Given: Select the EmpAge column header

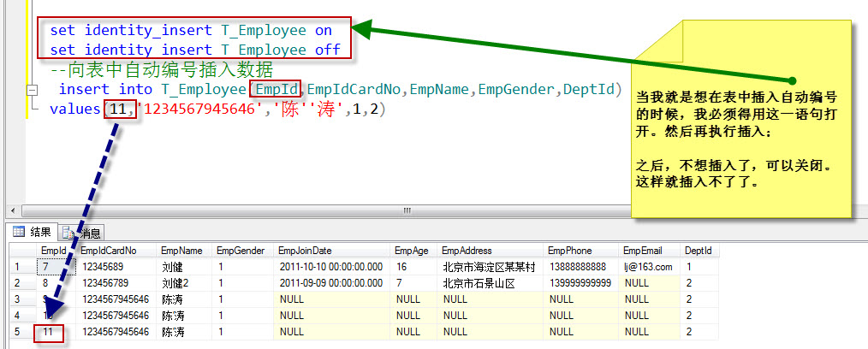Looking at the screenshot, I should tap(414, 251).
